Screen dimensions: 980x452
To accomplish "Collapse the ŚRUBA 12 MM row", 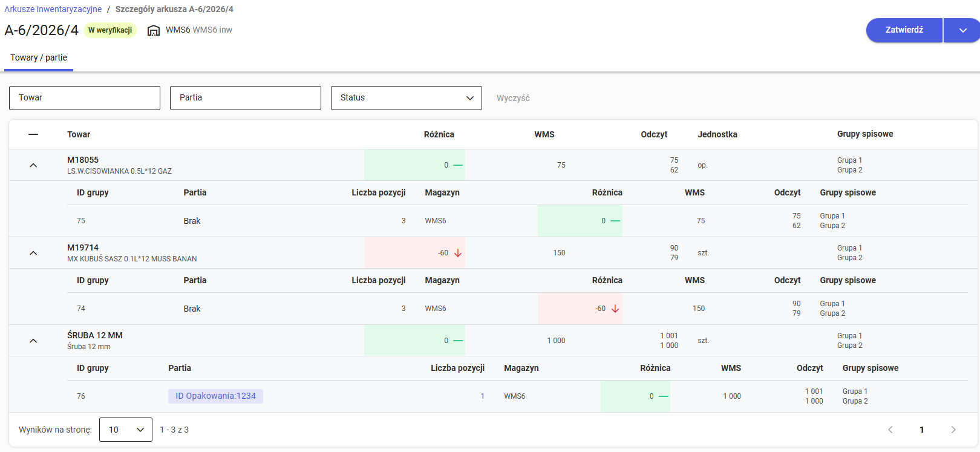I will click(33, 341).
